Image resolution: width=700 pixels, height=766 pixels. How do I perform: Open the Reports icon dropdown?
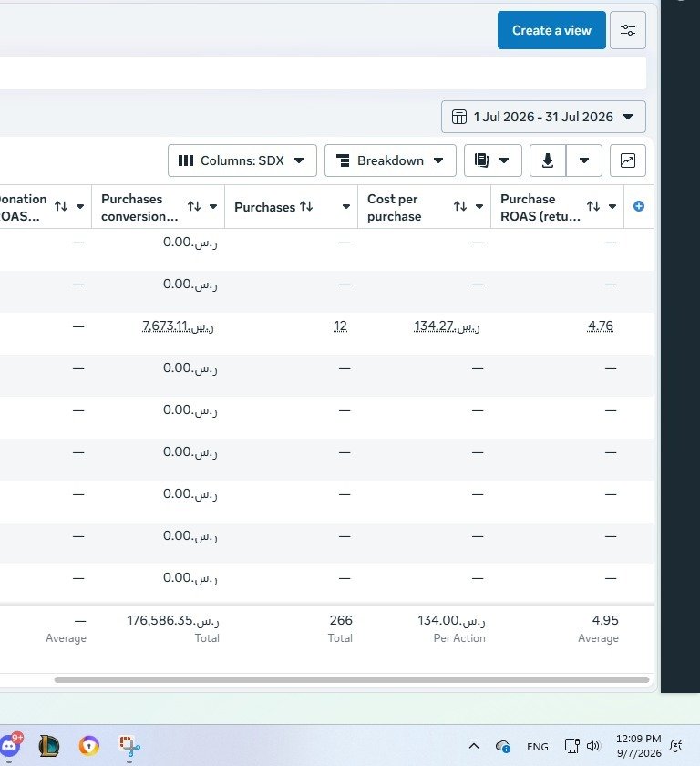tap(492, 160)
